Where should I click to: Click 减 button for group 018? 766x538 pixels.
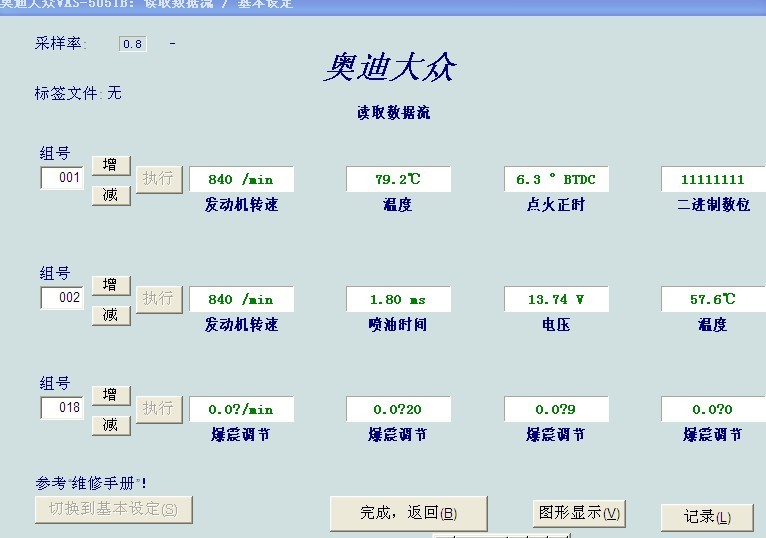111,425
